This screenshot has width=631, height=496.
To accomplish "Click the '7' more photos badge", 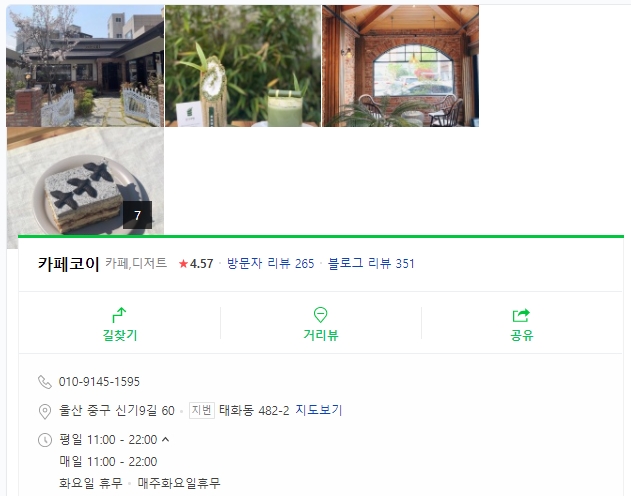I will 137,215.
